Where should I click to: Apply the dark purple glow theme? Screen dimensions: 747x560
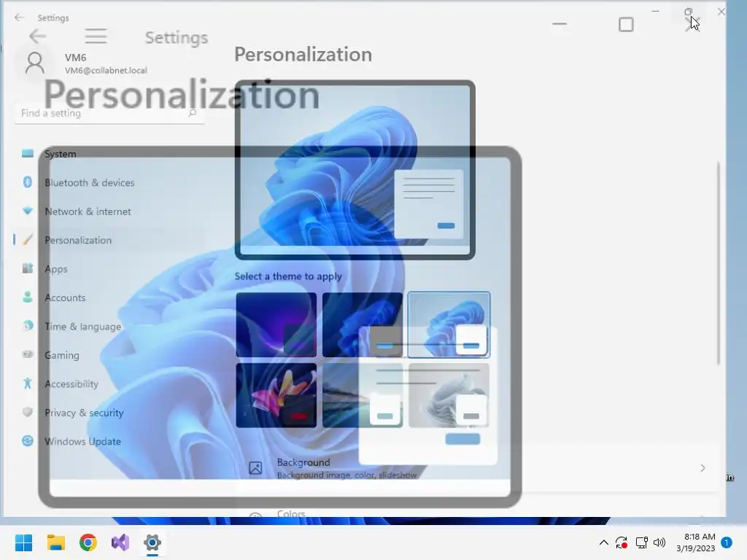(x=276, y=324)
